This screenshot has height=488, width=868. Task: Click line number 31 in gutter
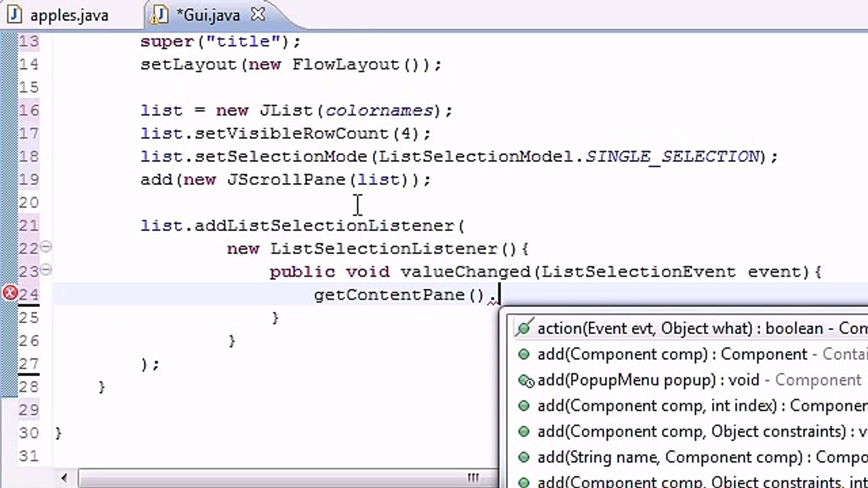28,456
